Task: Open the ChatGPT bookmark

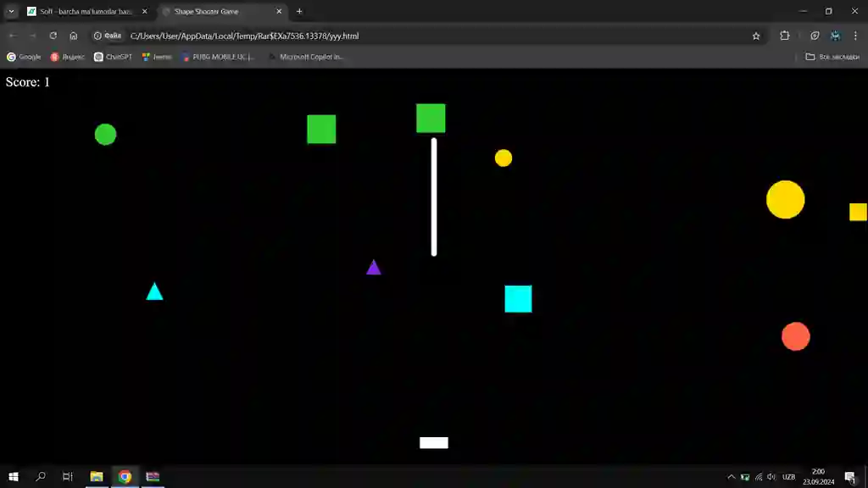Action: coord(114,56)
